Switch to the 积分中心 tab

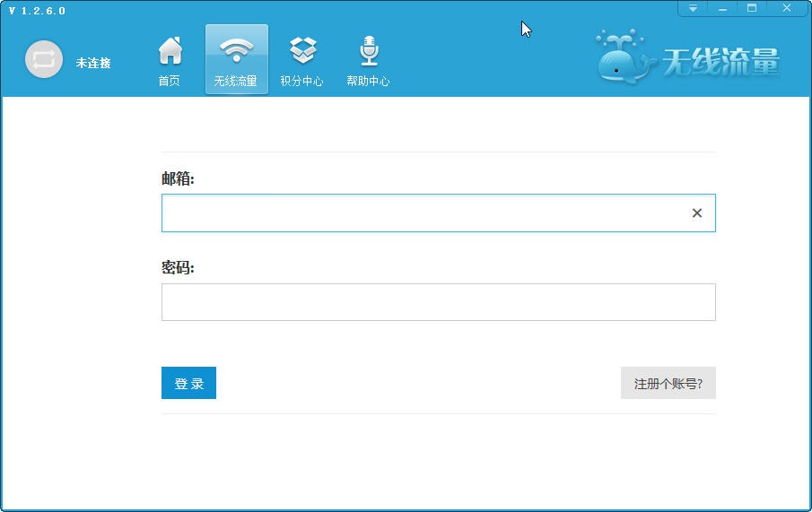[x=301, y=61]
